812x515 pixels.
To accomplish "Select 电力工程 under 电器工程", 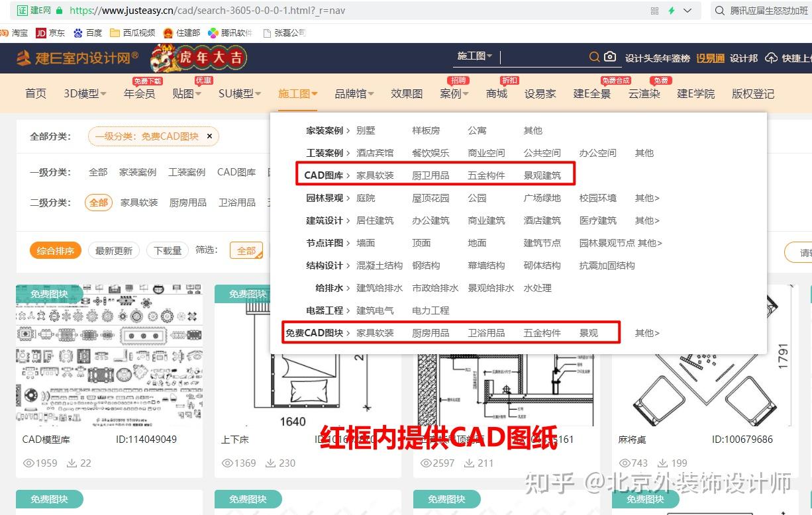I will 431,310.
